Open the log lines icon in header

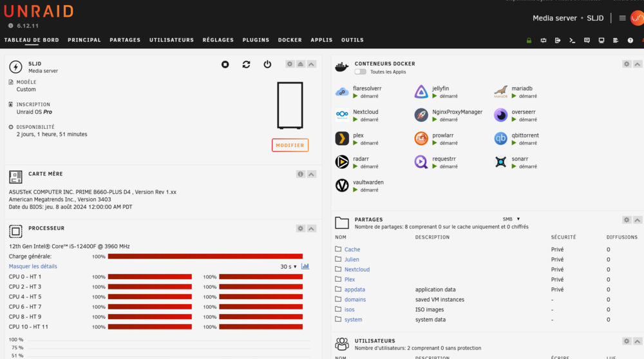pyautogui.click(x=616, y=41)
